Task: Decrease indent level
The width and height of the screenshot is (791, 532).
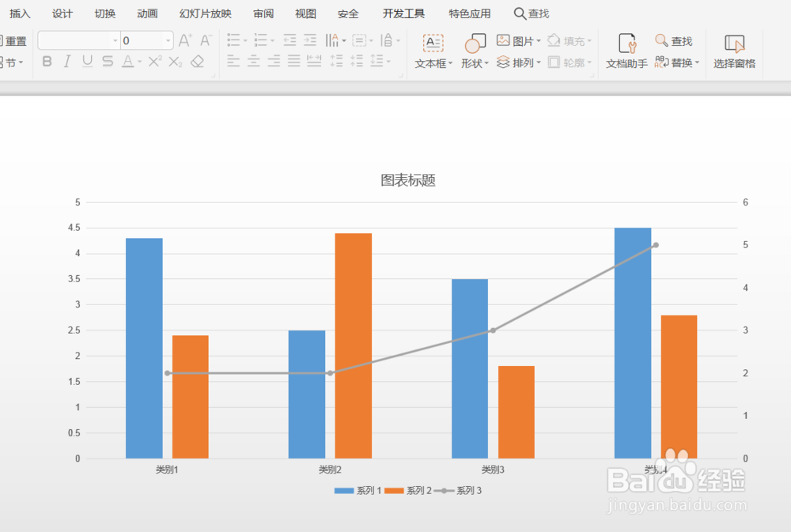Action: [290, 40]
